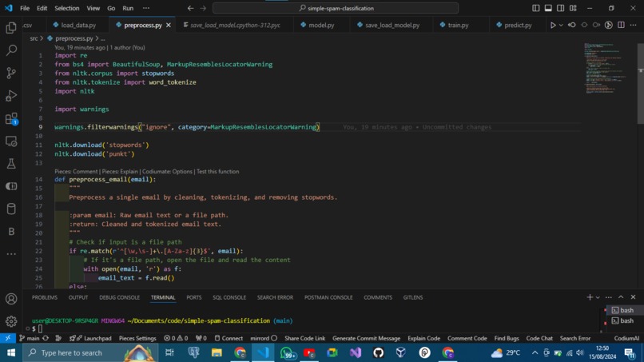Open the Explorer view in activity bar
644x362 pixels.
[x=11, y=27]
